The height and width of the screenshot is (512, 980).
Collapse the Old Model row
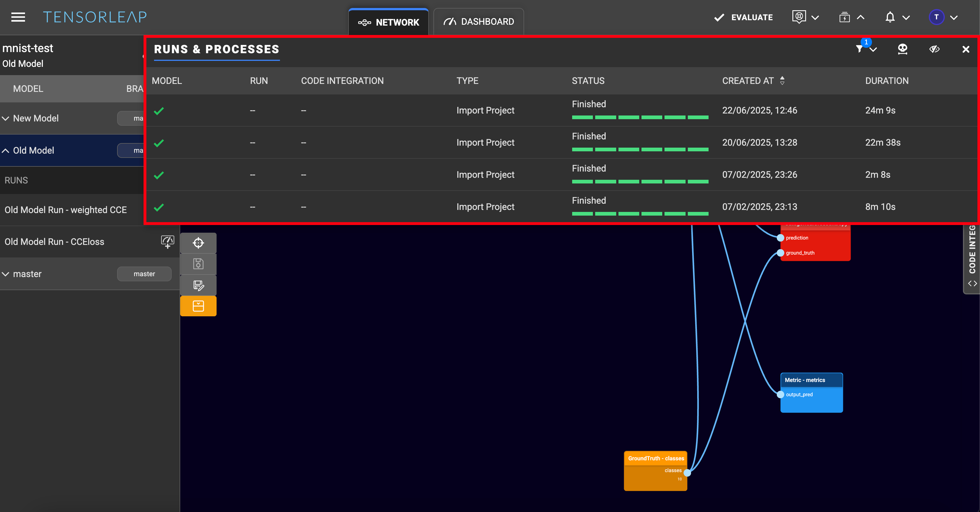click(x=6, y=151)
